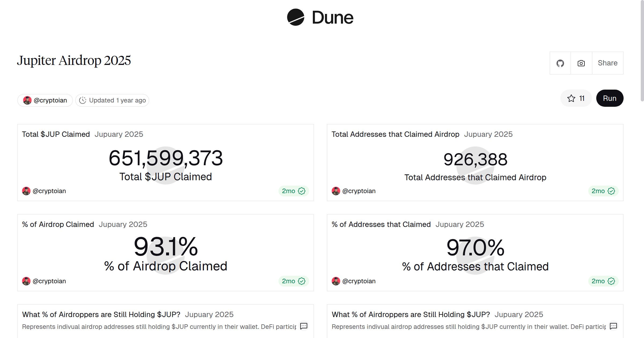644x338 pixels.
Task: Click @cryptoian avatar on % of Airdrop Claimed card
Action: pos(26,281)
